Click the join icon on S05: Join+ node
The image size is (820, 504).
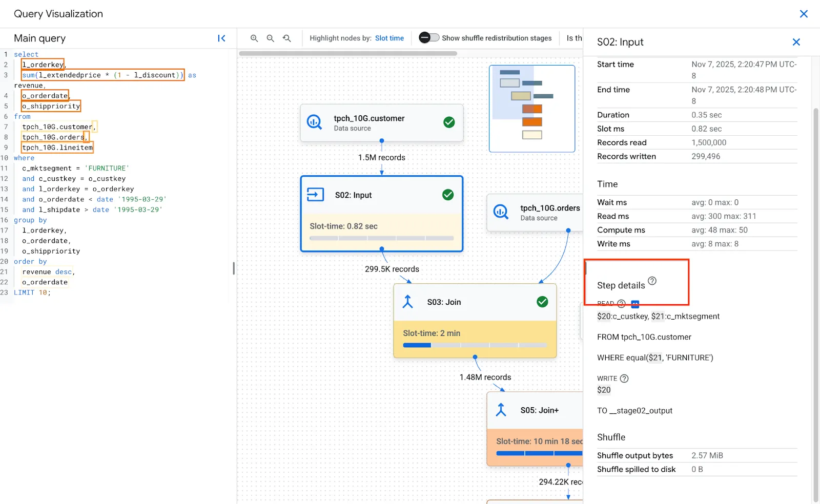(x=501, y=410)
